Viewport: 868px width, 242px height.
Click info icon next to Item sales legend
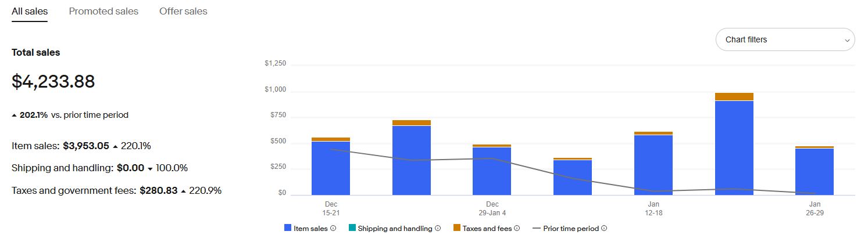333,229
